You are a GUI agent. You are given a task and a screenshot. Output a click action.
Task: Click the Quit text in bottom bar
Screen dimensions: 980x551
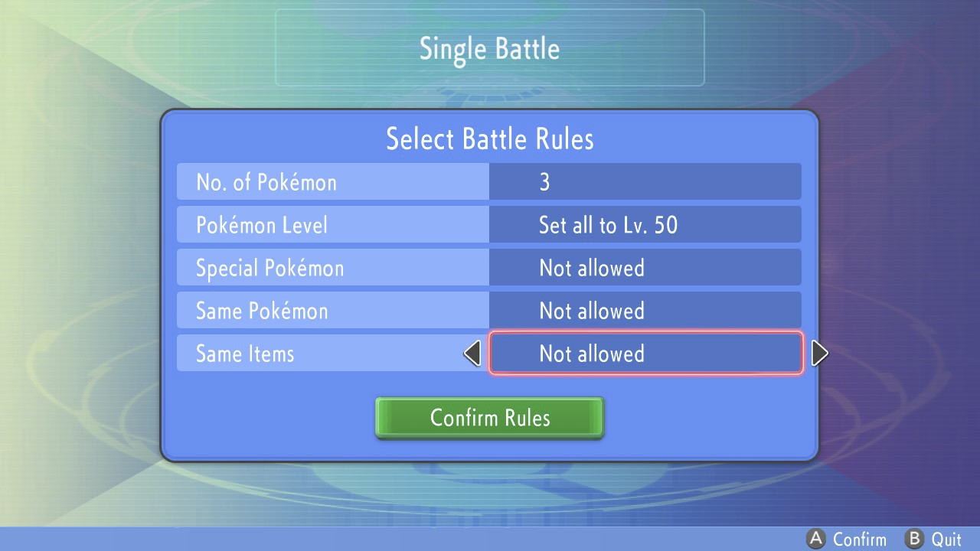[946, 540]
